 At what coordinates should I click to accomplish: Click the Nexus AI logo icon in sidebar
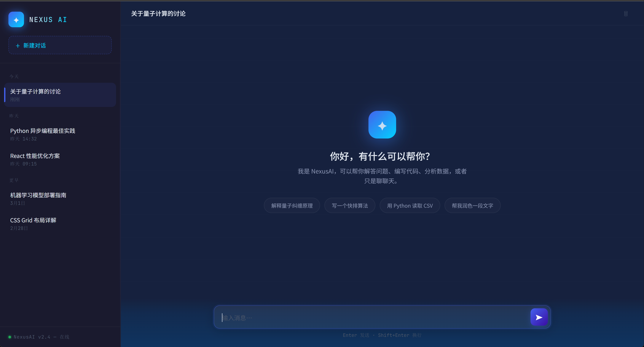16,19
